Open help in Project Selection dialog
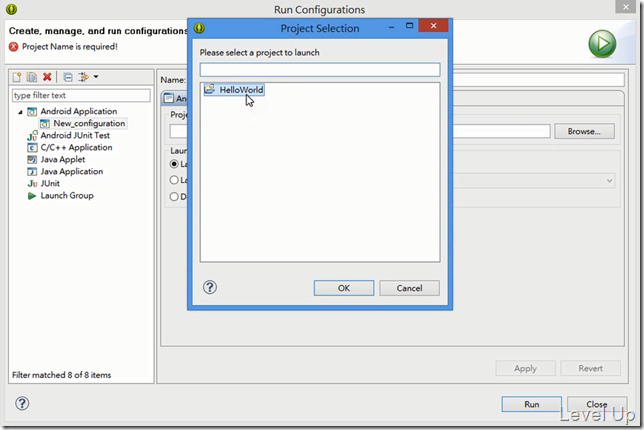 [x=210, y=287]
